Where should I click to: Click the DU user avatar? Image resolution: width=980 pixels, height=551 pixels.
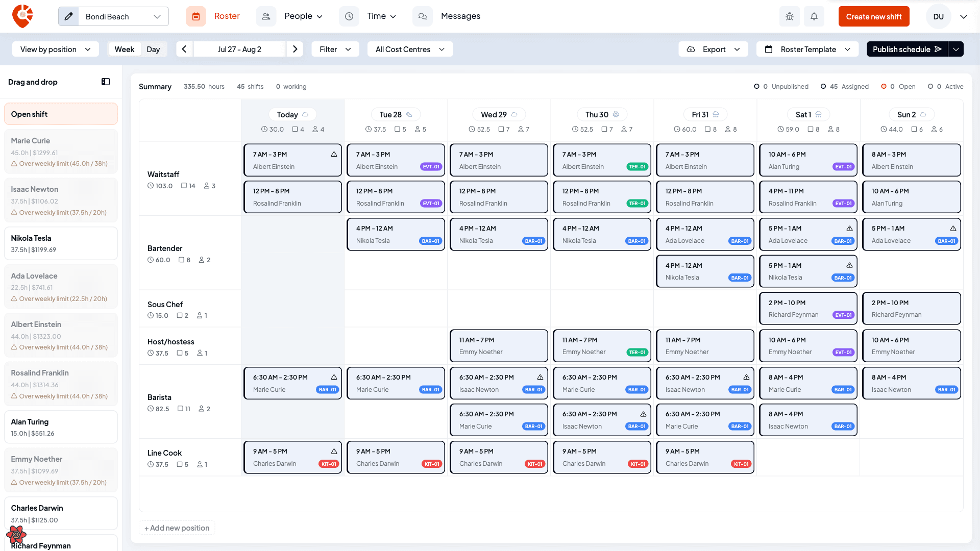point(938,16)
